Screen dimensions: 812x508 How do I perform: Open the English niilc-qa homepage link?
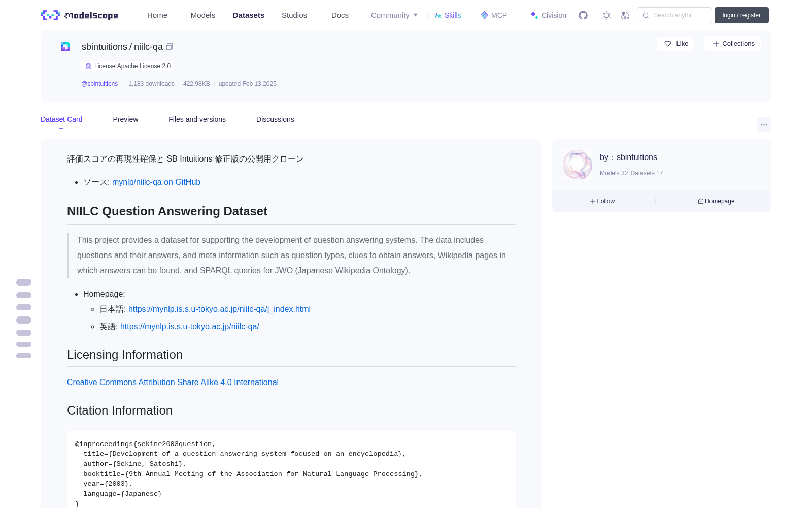pos(190,326)
